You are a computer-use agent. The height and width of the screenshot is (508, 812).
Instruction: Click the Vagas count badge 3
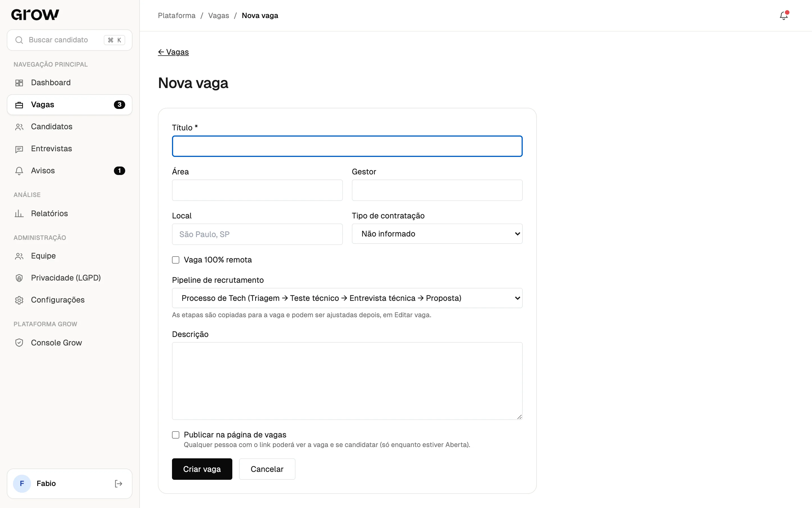pyautogui.click(x=120, y=104)
